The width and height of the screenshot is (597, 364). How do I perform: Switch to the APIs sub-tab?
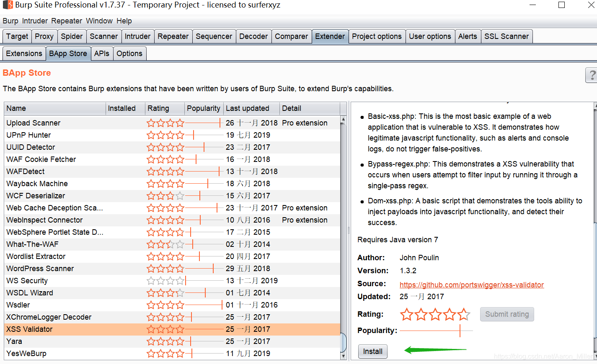pyautogui.click(x=101, y=54)
